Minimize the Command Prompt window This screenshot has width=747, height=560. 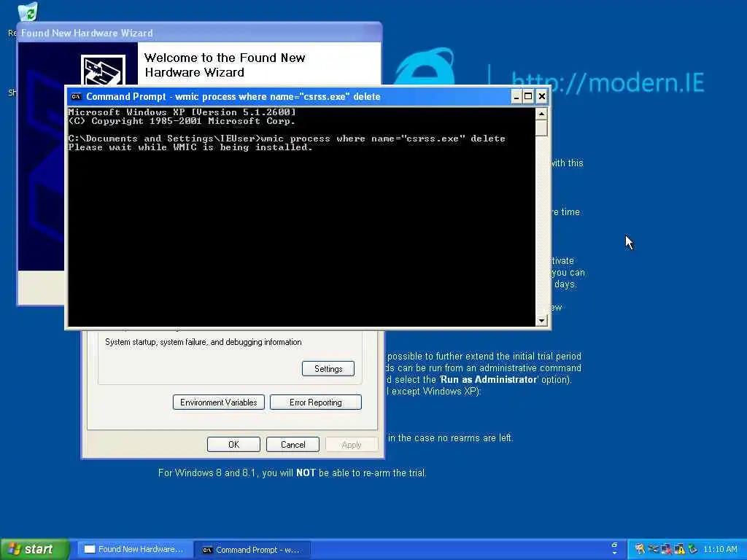click(516, 97)
